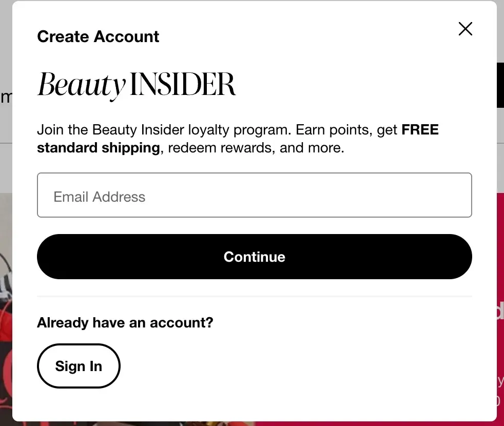Click the Beauty Insider logo
Screen dimensions: 504x426
coord(137,84)
